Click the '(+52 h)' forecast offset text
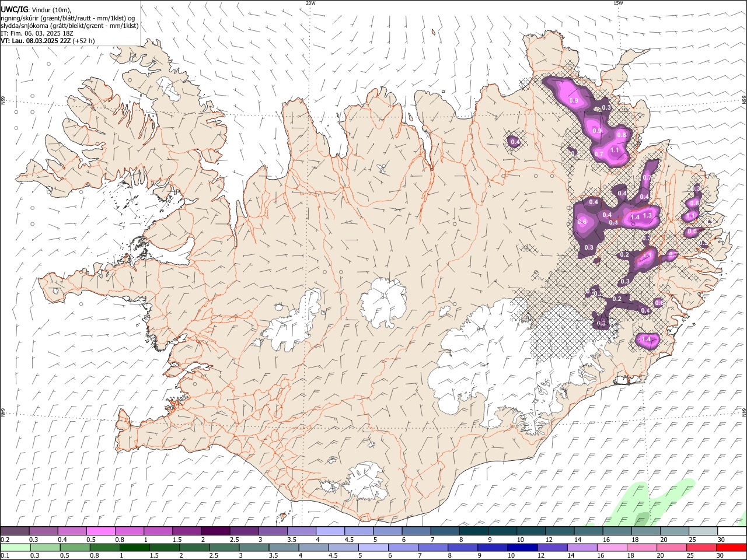Image resolution: width=747 pixels, height=560 pixels. click(84, 41)
